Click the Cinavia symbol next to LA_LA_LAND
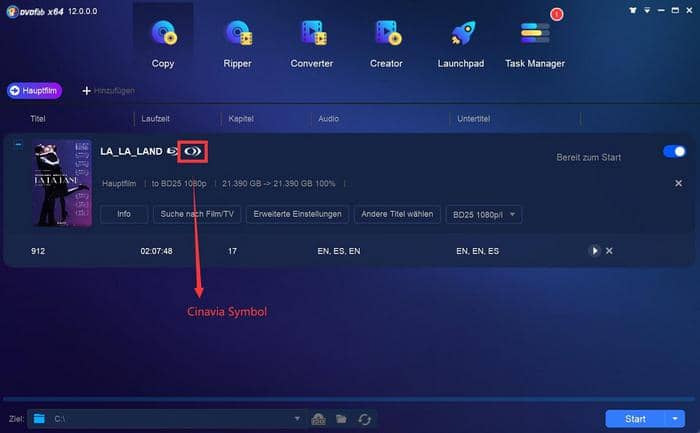 click(x=193, y=151)
